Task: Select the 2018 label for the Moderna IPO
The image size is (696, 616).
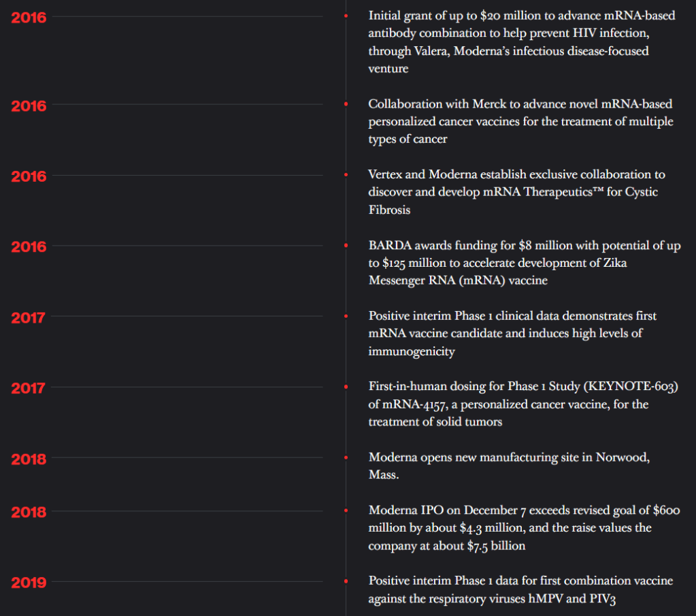Action: tap(29, 512)
